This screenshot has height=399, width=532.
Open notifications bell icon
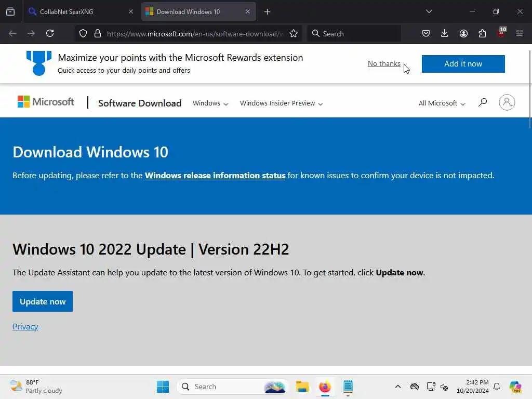(497, 387)
